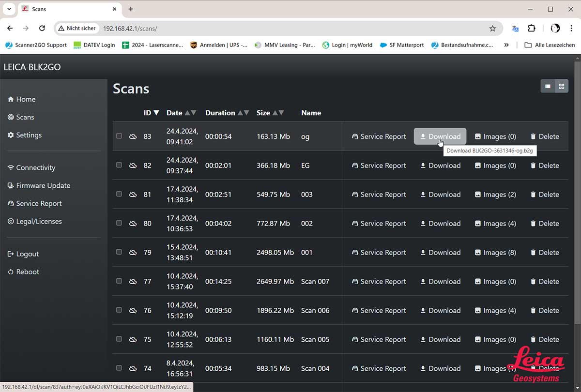
Task: Delete scan og
Action: click(545, 136)
